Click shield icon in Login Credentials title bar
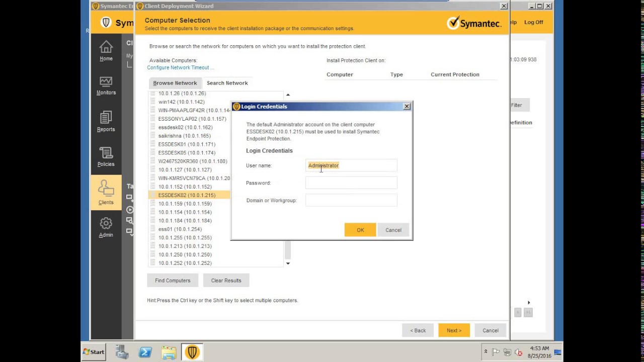644x362 pixels. click(236, 107)
